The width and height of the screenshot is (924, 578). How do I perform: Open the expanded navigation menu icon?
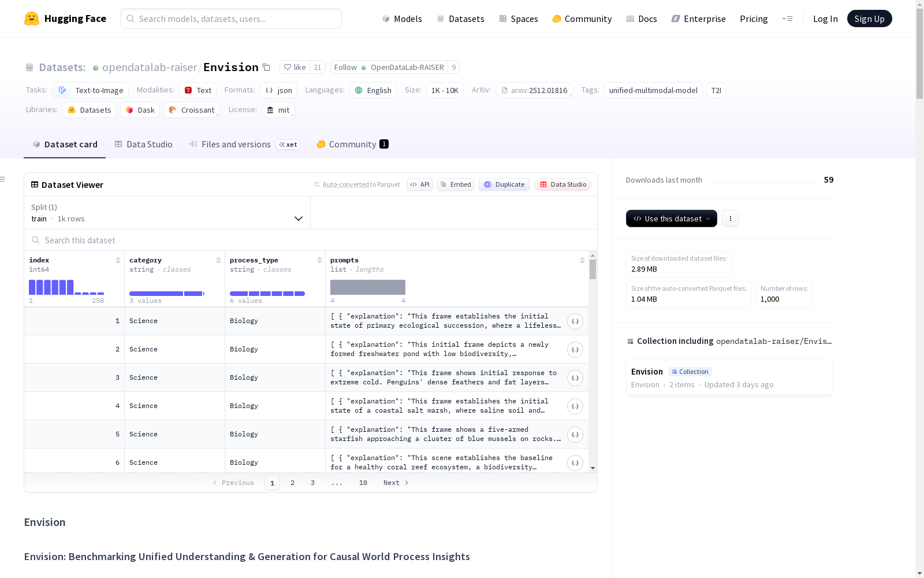coord(787,18)
